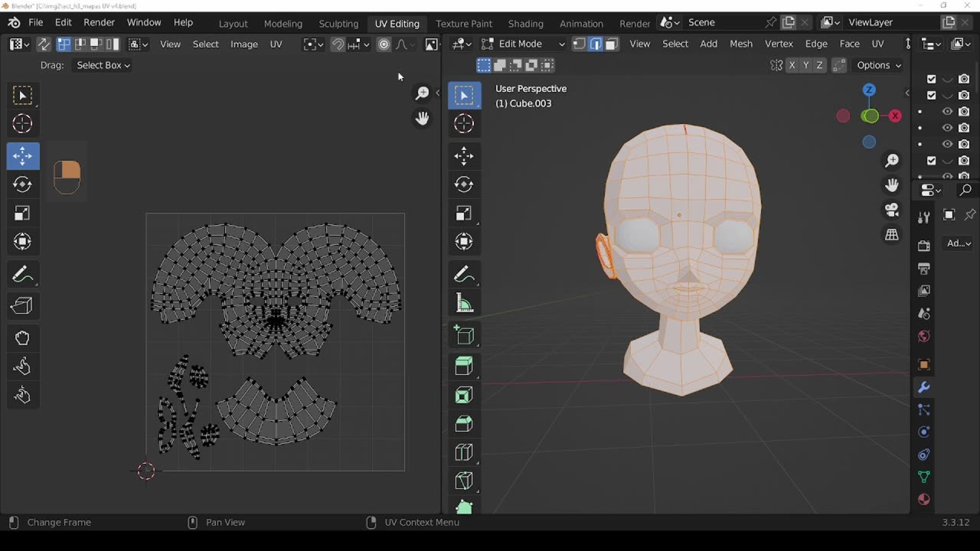Open the Mesh menu in viewport header

(x=740, y=44)
